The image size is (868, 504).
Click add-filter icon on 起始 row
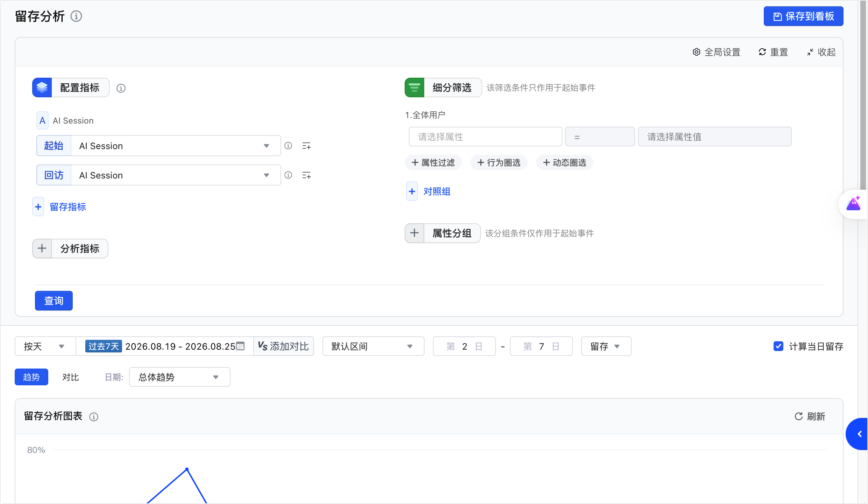click(307, 146)
